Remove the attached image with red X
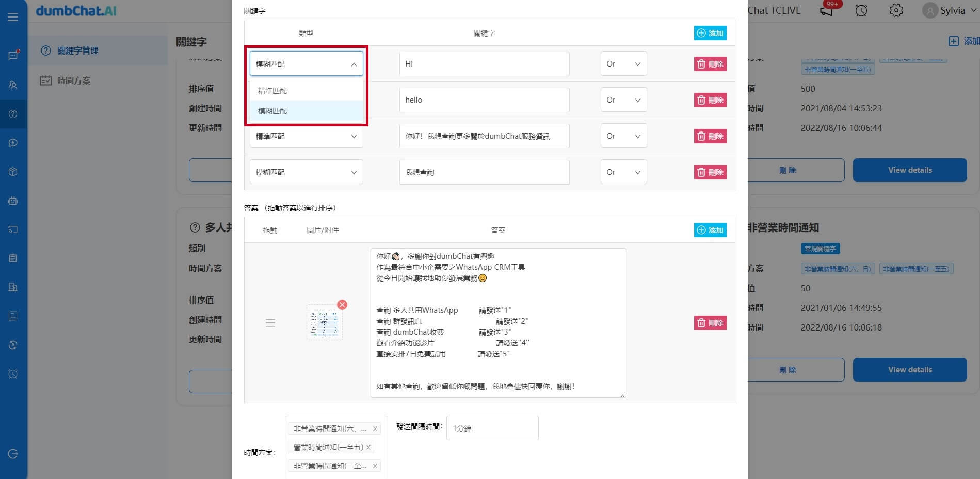The width and height of the screenshot is (980, 479). click(x=342, y=305)
